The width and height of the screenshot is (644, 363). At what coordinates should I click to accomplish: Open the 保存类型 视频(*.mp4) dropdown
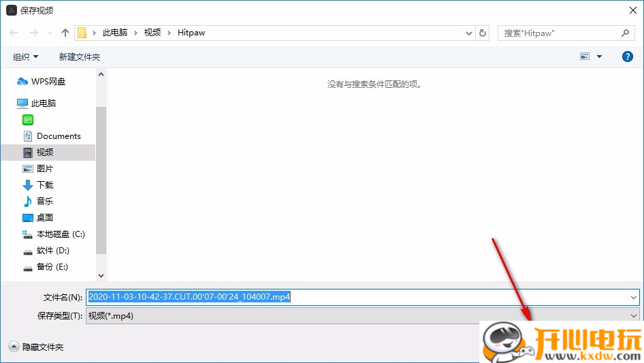[362, 316]
